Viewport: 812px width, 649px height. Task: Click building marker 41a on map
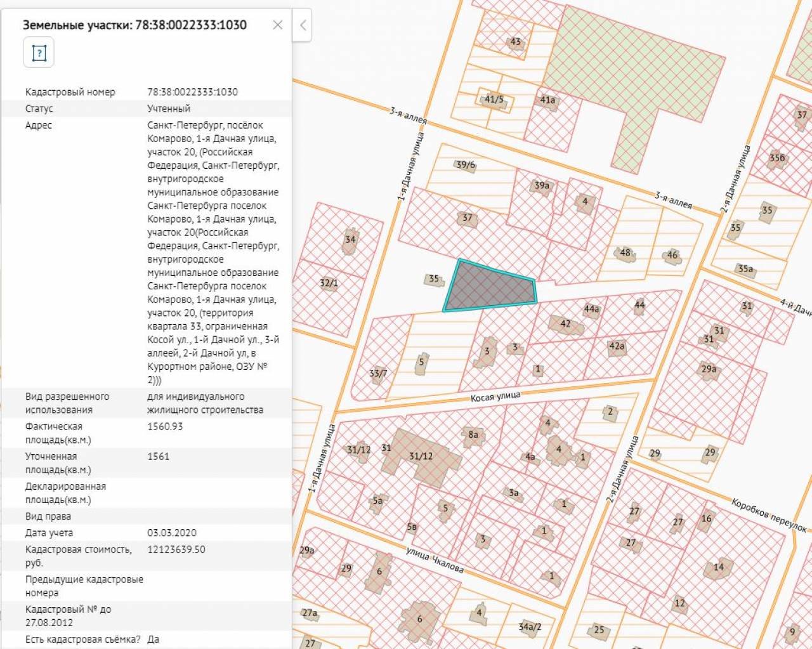tap(547, 100)
